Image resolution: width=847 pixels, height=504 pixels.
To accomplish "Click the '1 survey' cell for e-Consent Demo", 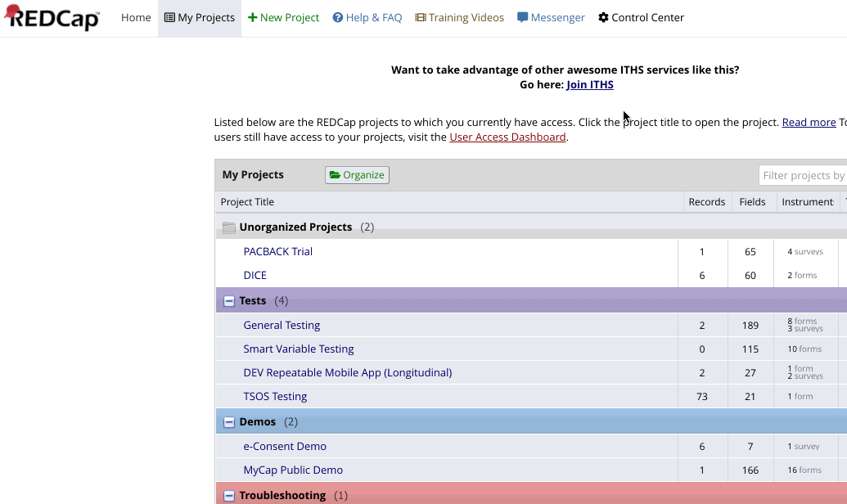I will 804,446.
